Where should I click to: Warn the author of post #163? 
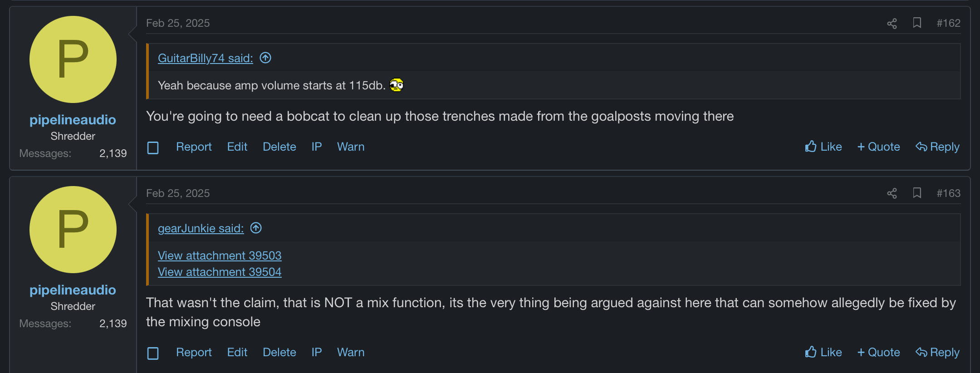coord(351,352)
